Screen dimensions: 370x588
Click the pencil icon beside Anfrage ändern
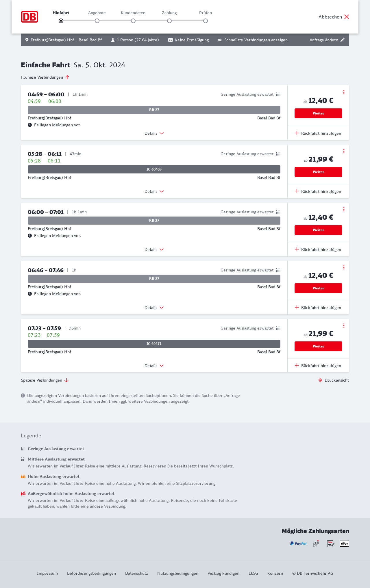pos(343,40)
